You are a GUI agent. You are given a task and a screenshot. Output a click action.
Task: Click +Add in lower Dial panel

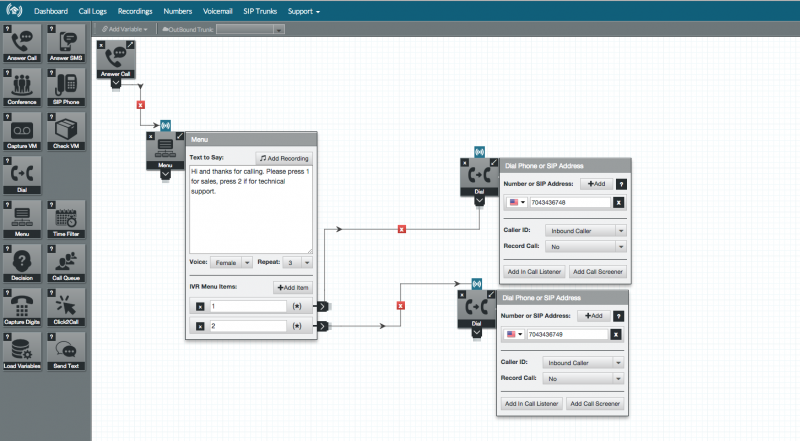tap(593, 315)
